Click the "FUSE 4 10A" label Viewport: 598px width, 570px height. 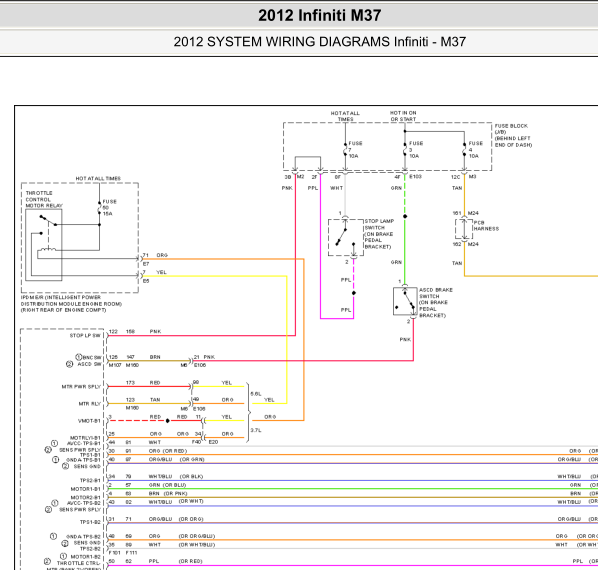[476, 149]
